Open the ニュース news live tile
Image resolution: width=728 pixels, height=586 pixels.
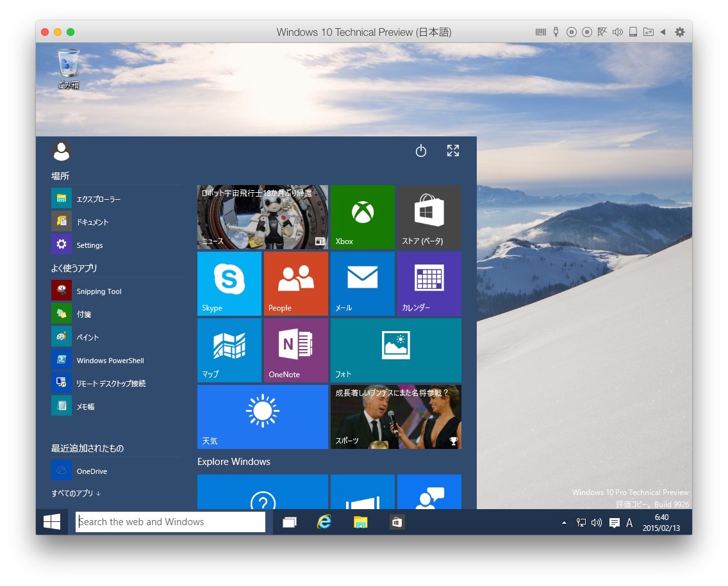pyautogui.click(x=262, y=217)
